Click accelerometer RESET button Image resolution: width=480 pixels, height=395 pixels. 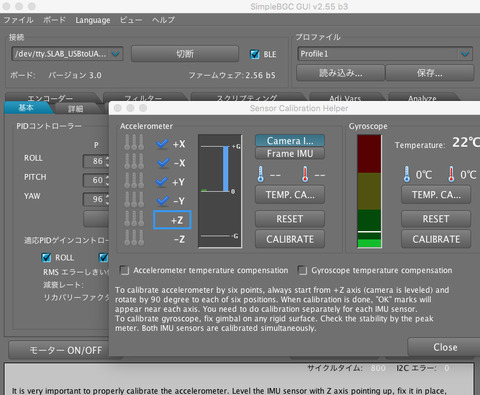click(x=290, y=219)
